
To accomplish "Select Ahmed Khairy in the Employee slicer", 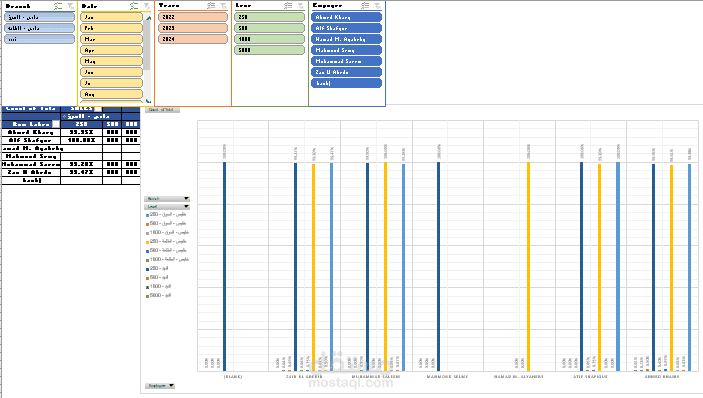I will click(347, 17).
